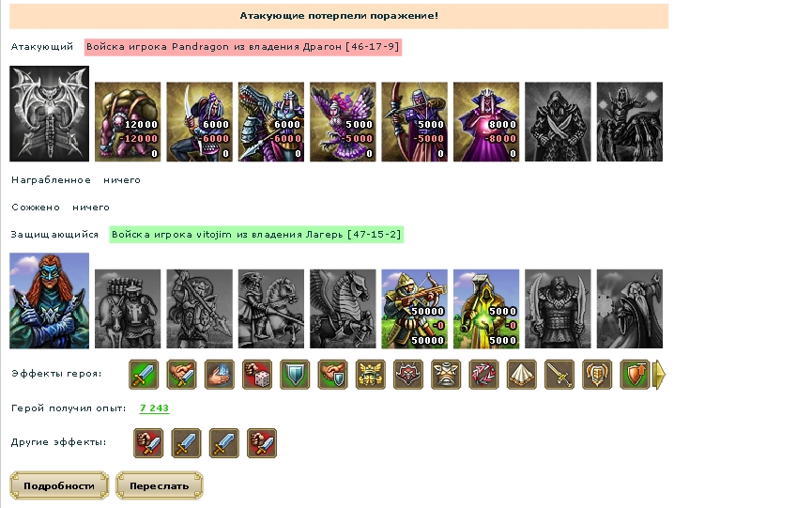Click the red wreath hero effect icon
The width and height of the screenshot is (812, 508).
click(x=483, y=375)
